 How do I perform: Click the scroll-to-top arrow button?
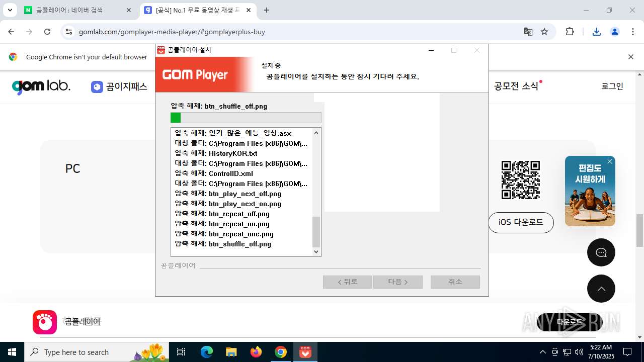tap(601, 289)
